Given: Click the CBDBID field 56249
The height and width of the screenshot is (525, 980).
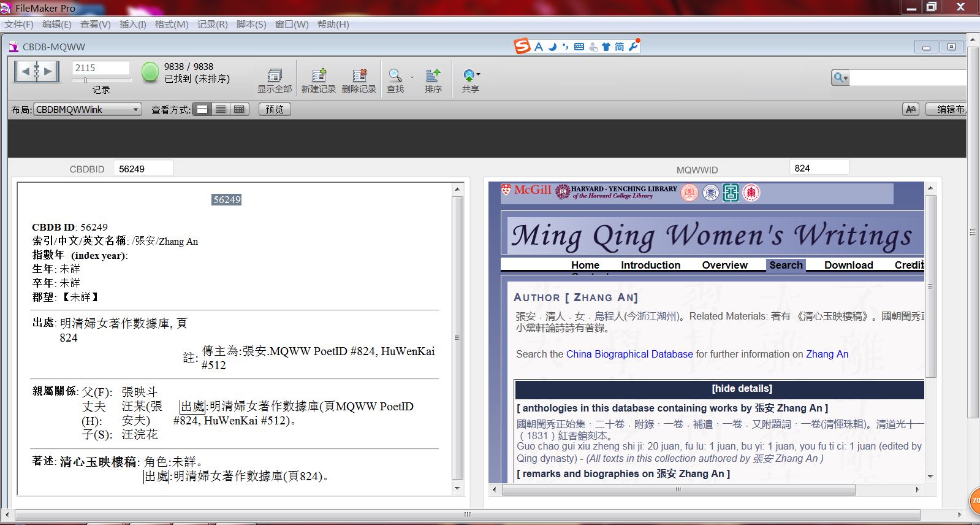Looking at the screenshot, I should pos(143,169).
